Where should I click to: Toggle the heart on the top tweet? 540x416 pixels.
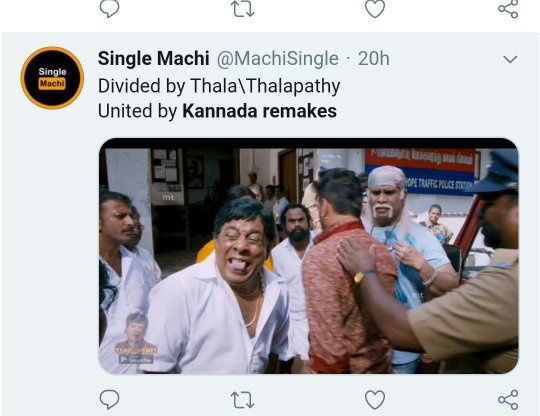click(375, 8)
